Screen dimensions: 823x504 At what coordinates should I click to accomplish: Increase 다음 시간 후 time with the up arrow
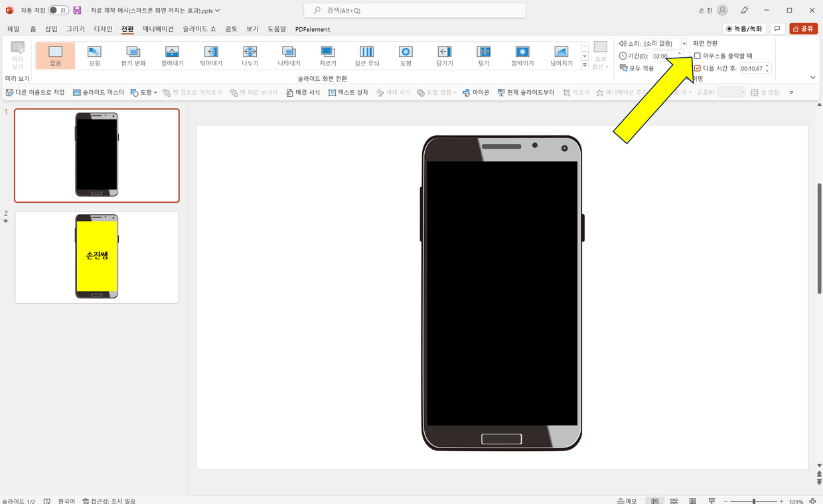768,66
